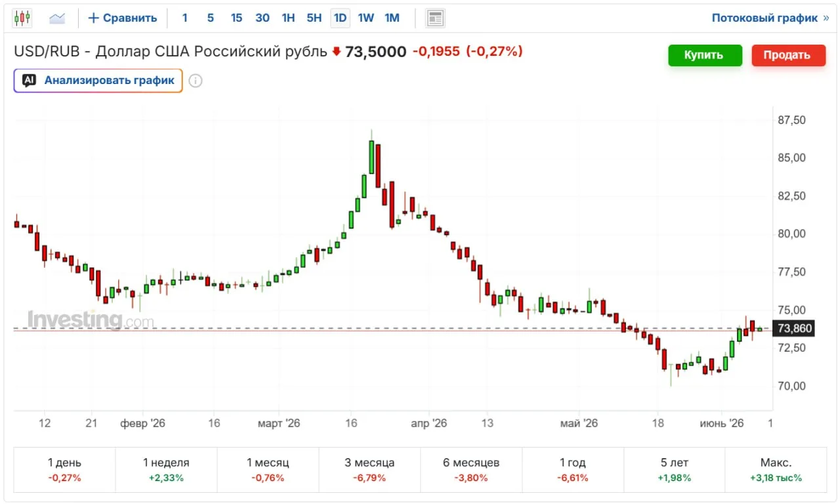Select the 3 месяца period tab

point(369,470)
